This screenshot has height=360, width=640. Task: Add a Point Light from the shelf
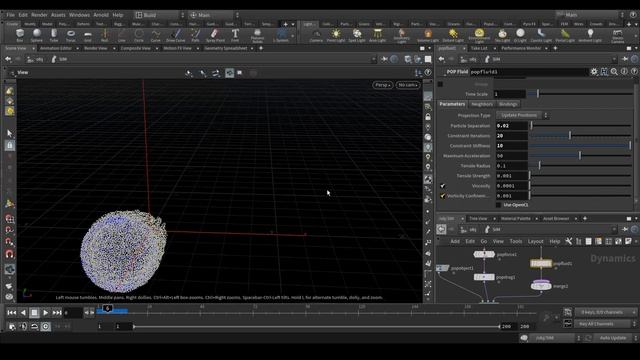click(x=336, y=35)
